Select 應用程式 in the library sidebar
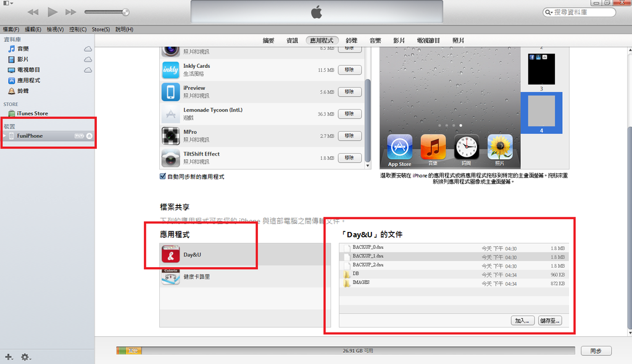Image resolution: width=632 pixels, height=364 pixels. point(28,80)
